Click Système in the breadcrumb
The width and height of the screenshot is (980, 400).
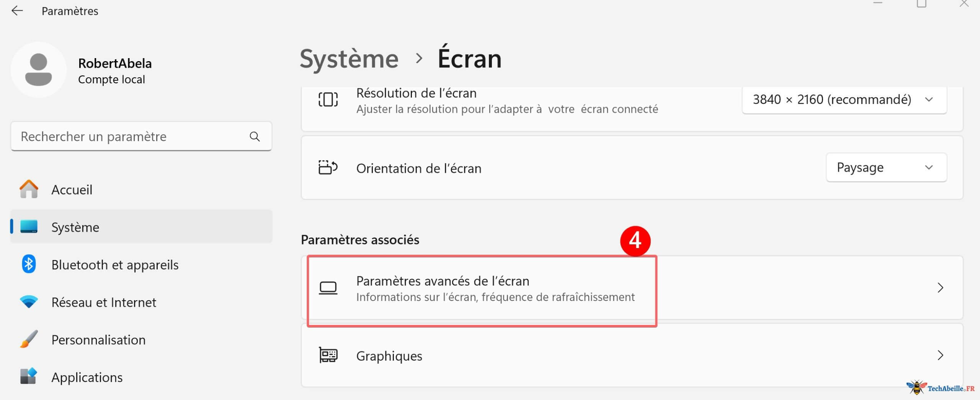pos(349,59)
